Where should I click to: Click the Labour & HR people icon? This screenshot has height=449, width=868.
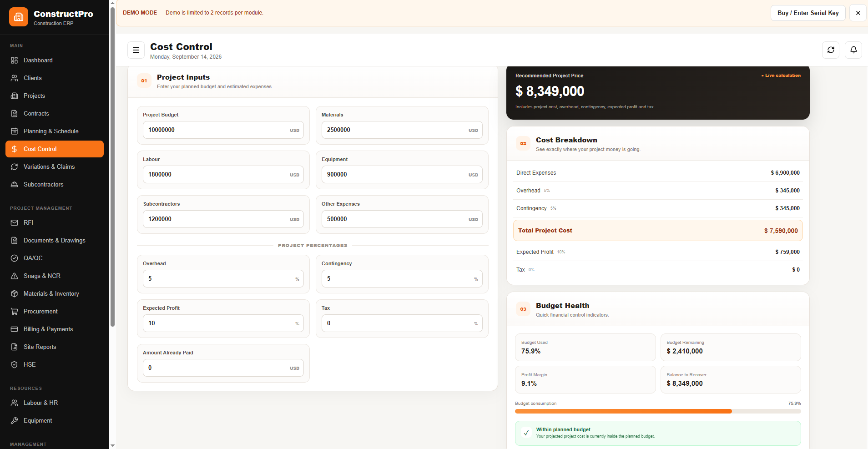click(x=15, y=403)
